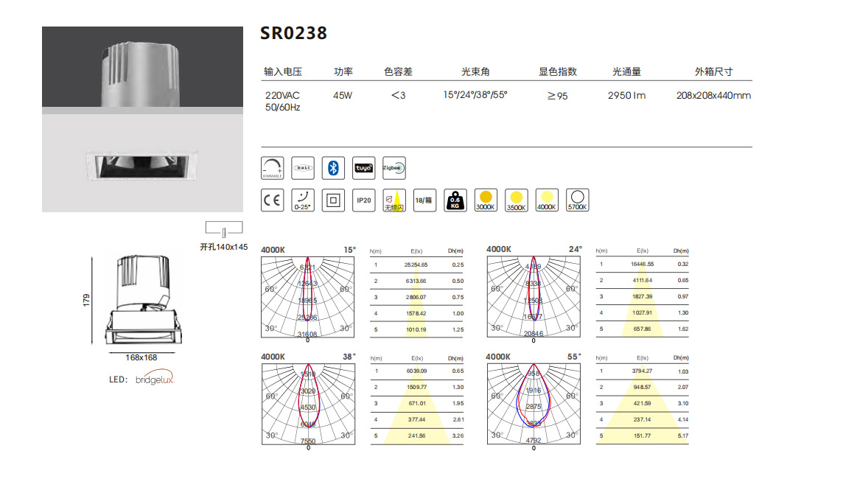
Task: Click the CE certification icon
Action: click(x=273, y=200)
